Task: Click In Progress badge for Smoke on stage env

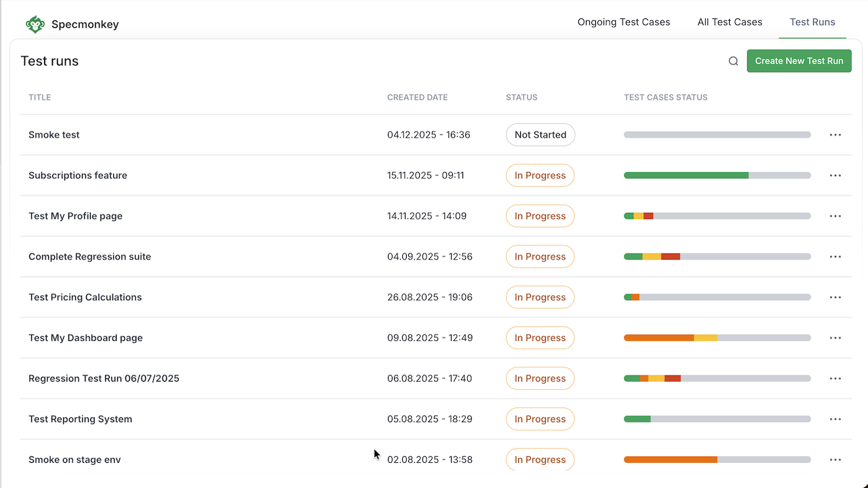Action: 540,460
